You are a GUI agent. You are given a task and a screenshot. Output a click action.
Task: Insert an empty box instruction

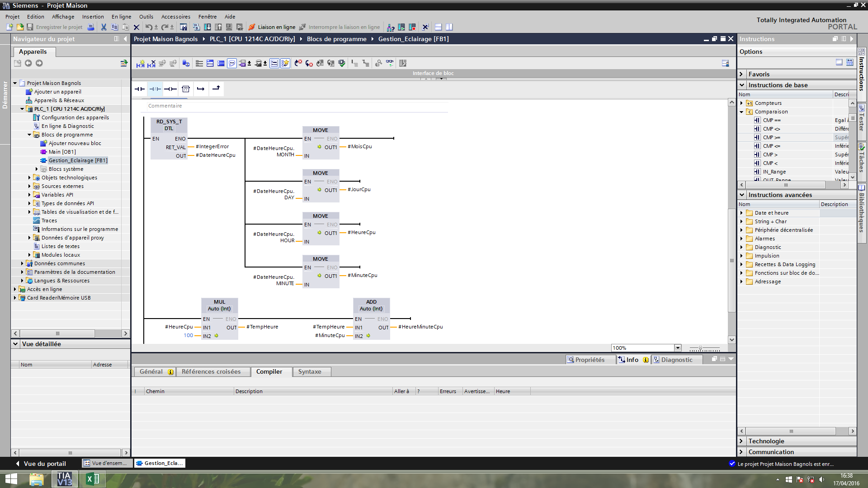point(186,89)
